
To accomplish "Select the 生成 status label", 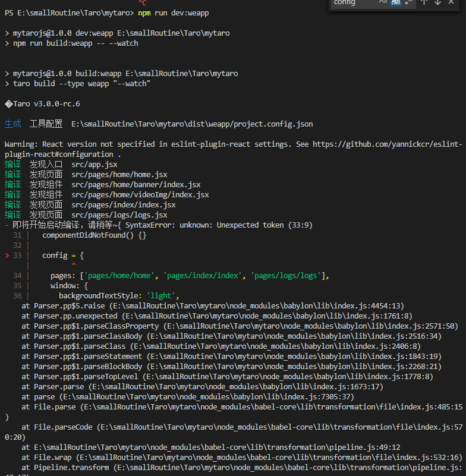I will point(13,124).
